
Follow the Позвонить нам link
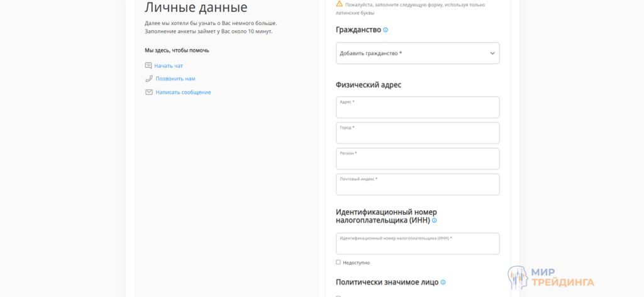pyautogui.click(x=175, y=79)
